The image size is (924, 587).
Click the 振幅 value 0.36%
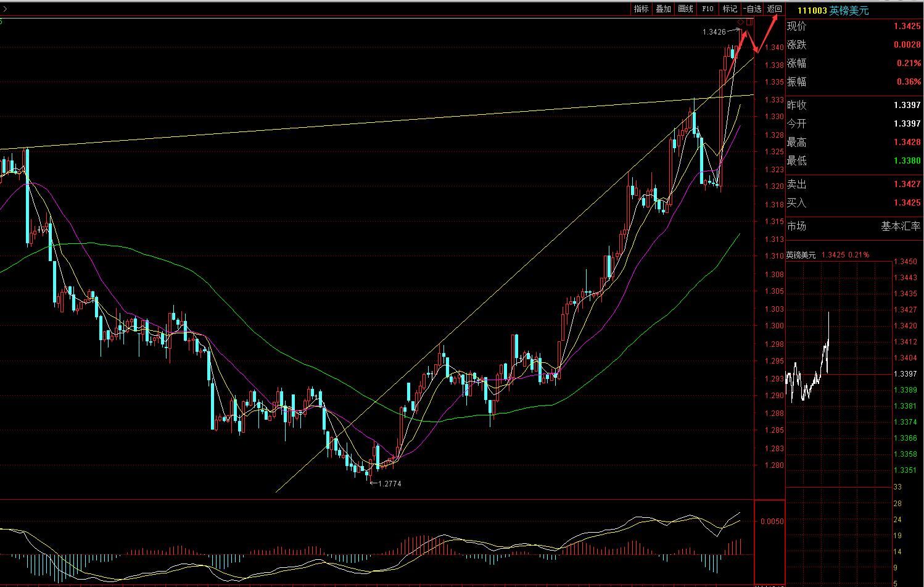pyautogui.click(x=909, y=82)
